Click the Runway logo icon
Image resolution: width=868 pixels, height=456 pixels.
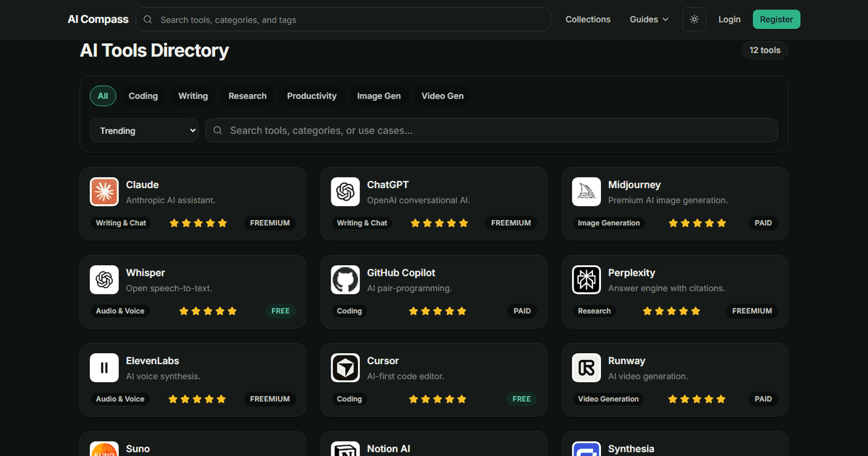587,368
